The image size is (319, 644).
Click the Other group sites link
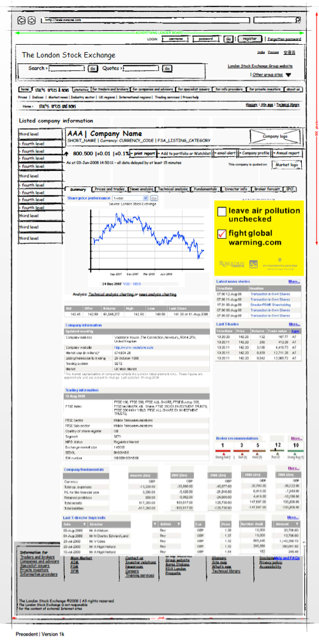coord(268,75)
